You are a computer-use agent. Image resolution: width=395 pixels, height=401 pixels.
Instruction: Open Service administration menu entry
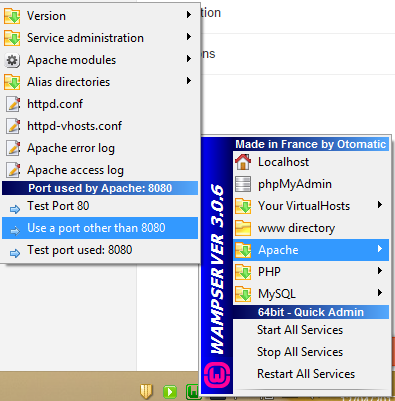pyautogui.click(x=100, y=38)
